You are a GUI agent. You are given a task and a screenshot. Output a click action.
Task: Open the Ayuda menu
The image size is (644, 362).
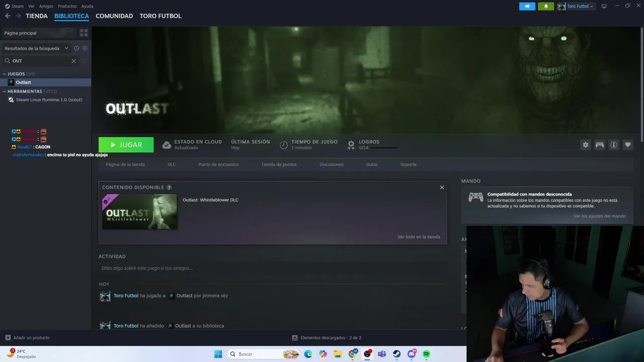87,6
